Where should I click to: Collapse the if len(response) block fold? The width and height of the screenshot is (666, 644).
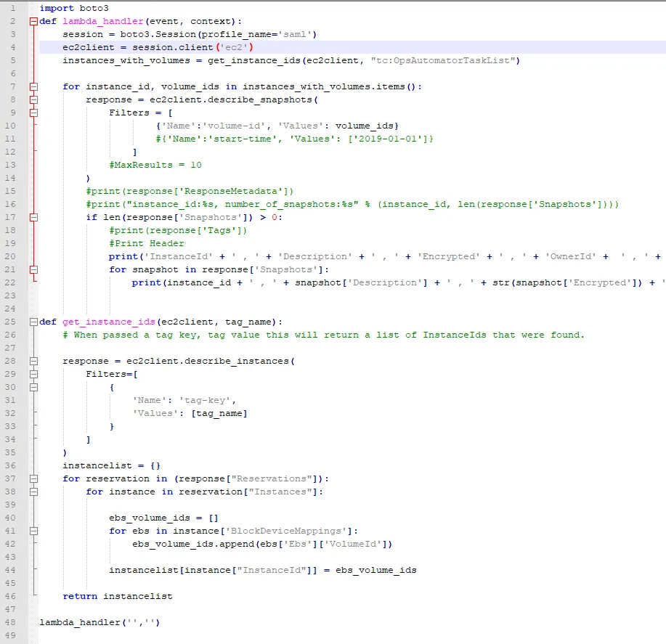point(34,217)
